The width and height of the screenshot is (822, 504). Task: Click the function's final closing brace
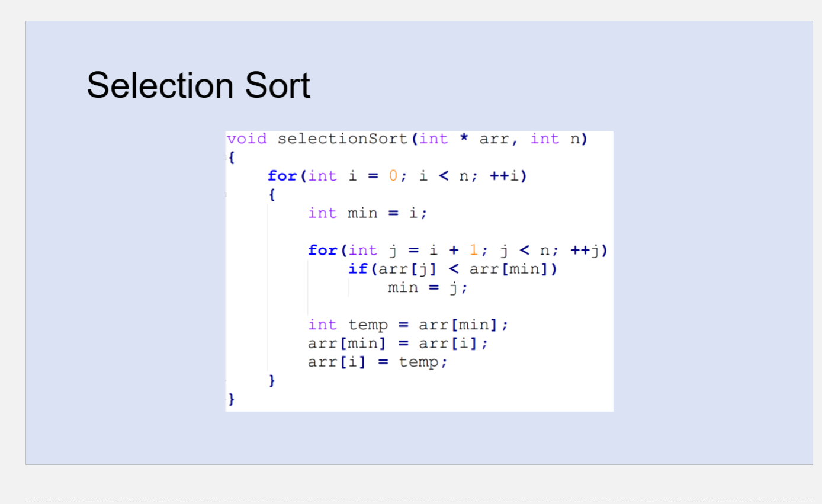click(232, 400)
